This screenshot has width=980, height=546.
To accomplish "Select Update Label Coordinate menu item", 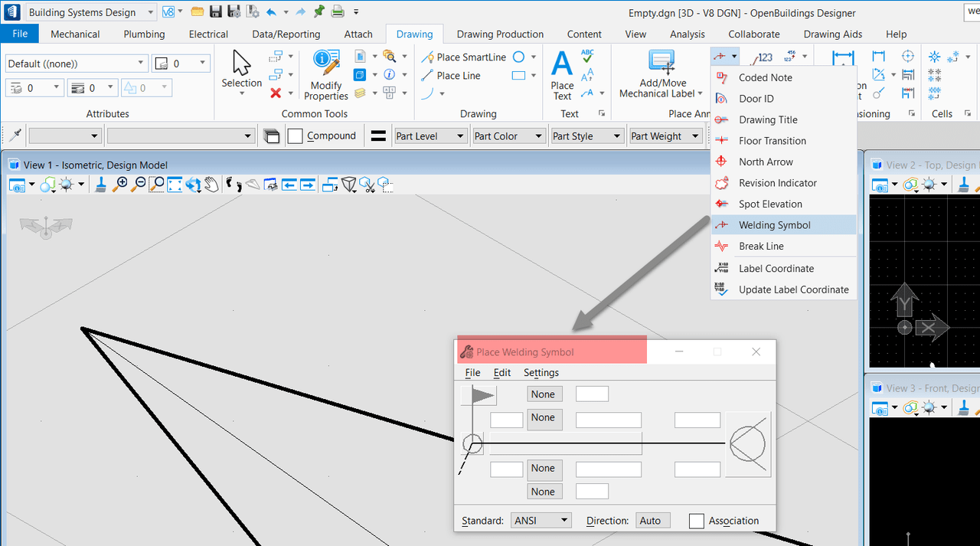I will (784, 289).
